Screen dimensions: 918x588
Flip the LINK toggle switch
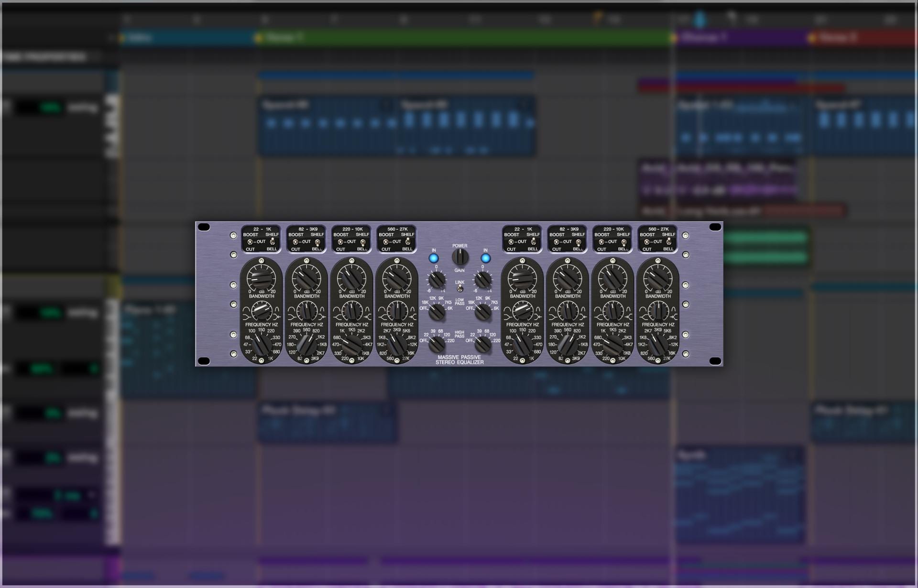pyautogui.click(x=459, y=289)
